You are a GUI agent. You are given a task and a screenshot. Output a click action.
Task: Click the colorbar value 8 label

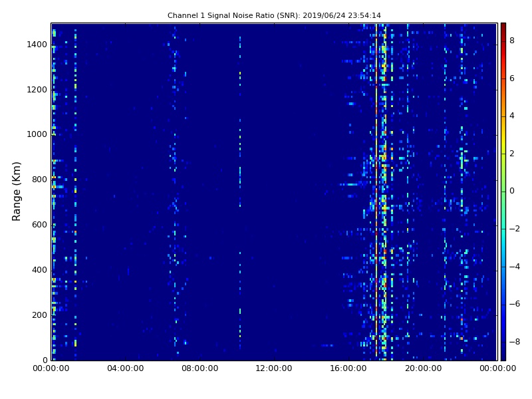(x=512, y=41)
